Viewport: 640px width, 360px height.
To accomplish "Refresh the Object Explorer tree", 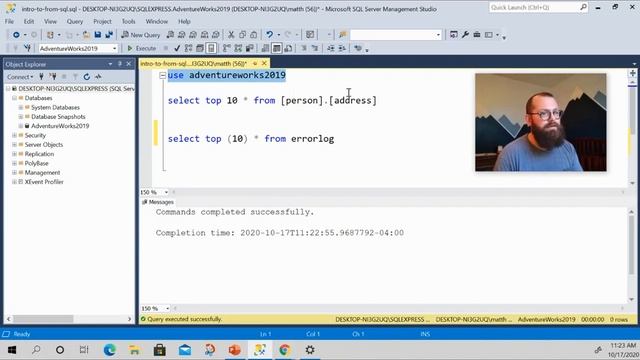I will pyautogui.click(x=87, y=76).
